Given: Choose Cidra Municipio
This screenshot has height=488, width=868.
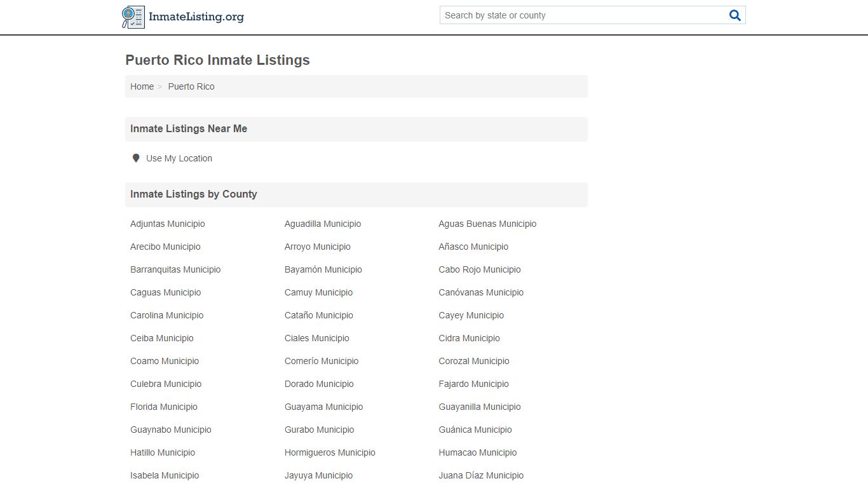Looking at the screenshot, I should point(469,338).
